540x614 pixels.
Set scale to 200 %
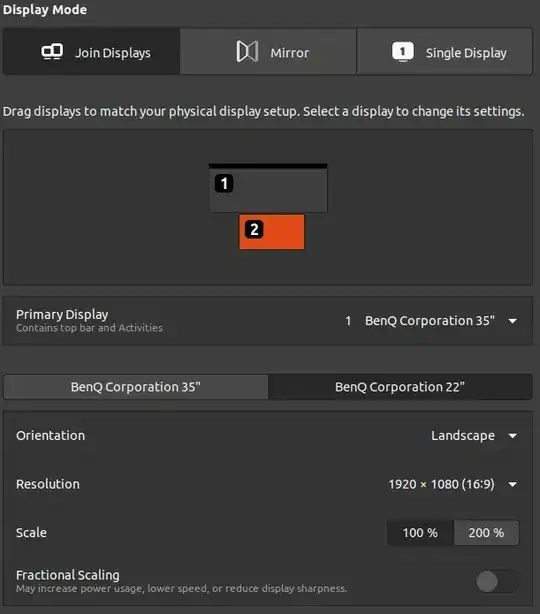pyautogui.click(x=486, y=533)
